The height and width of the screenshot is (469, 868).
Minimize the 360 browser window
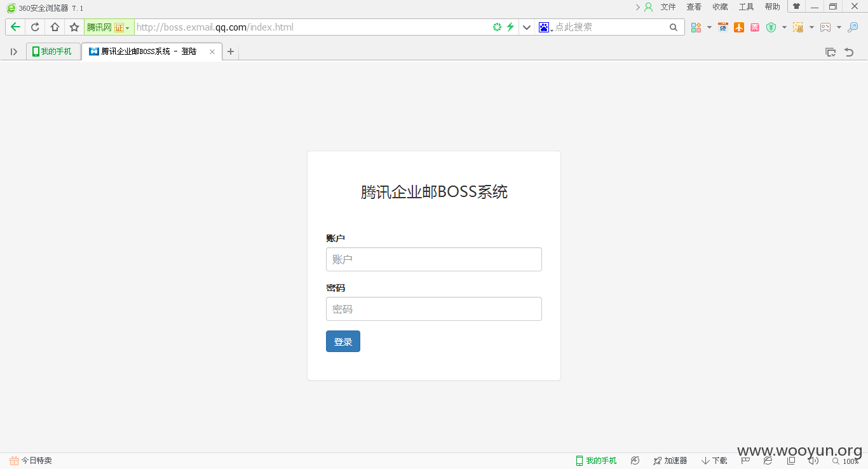point(815,6)
